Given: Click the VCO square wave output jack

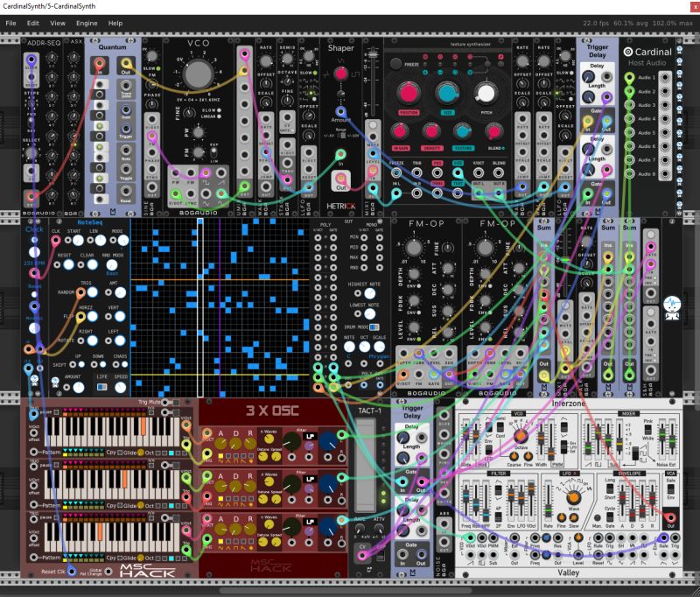Looking at the screenshot, I should pos(206,172).
